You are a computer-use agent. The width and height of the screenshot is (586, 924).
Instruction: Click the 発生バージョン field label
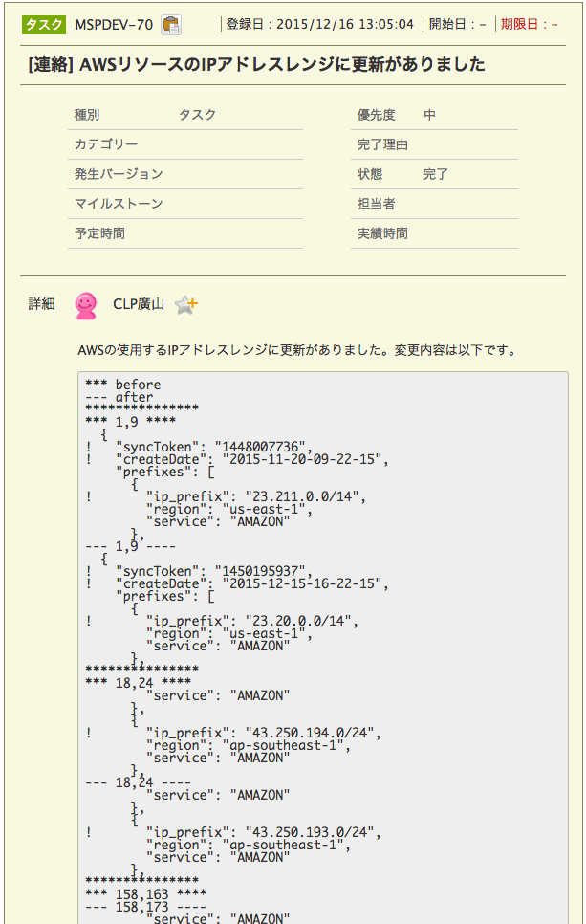[119, 174]
